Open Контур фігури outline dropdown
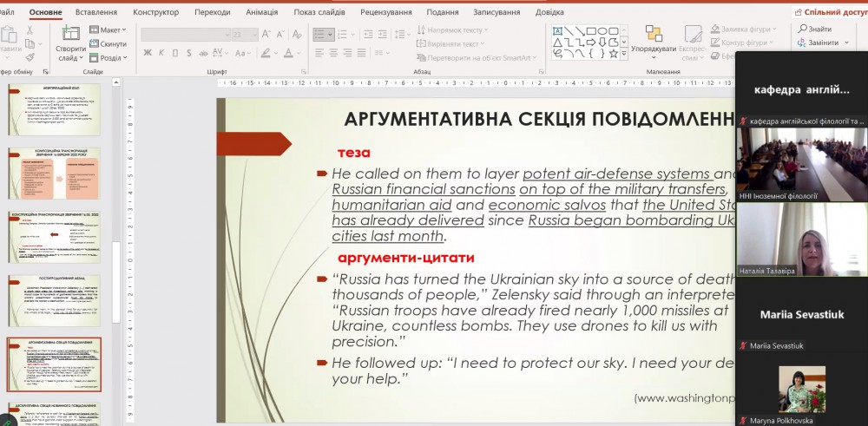868x426 pixels. (x=742, y=43)
